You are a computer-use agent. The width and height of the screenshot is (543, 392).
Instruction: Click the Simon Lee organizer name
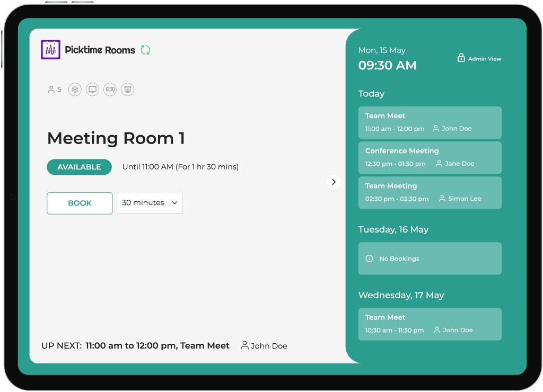point(465,199)
